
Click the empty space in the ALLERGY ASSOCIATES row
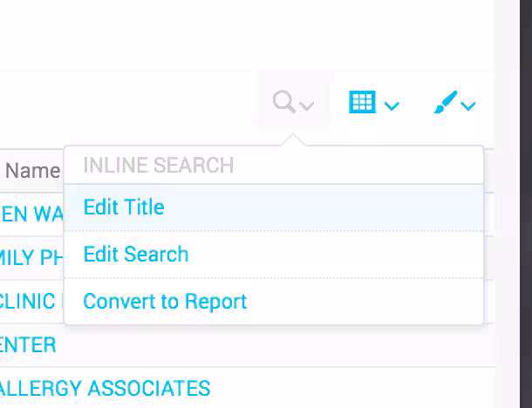[349, 388]
